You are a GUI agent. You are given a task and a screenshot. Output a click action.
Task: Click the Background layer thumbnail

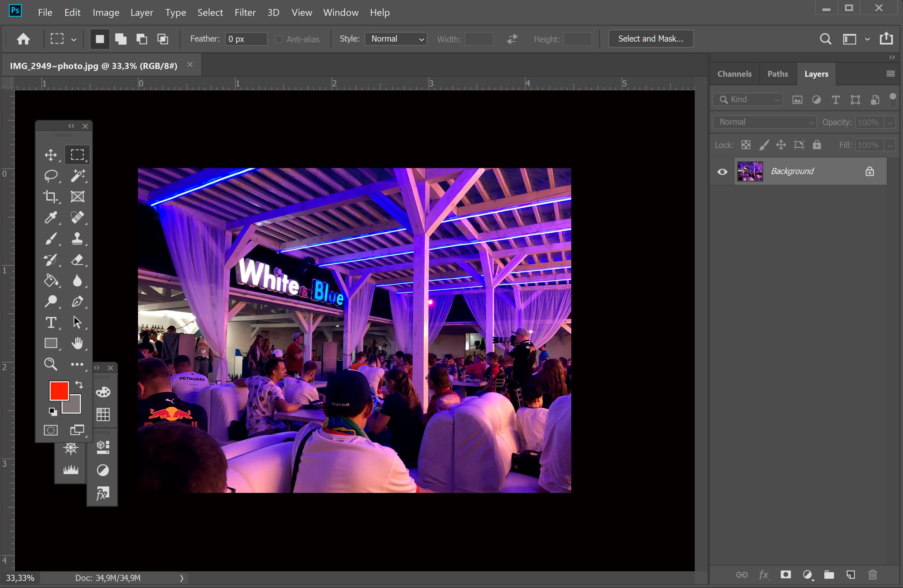click(749, 171)
